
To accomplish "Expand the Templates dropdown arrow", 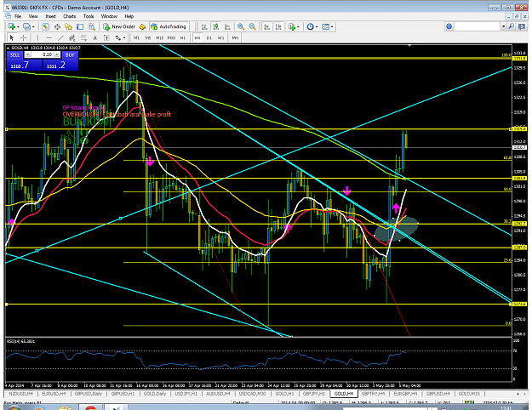I will click(332, 26).
